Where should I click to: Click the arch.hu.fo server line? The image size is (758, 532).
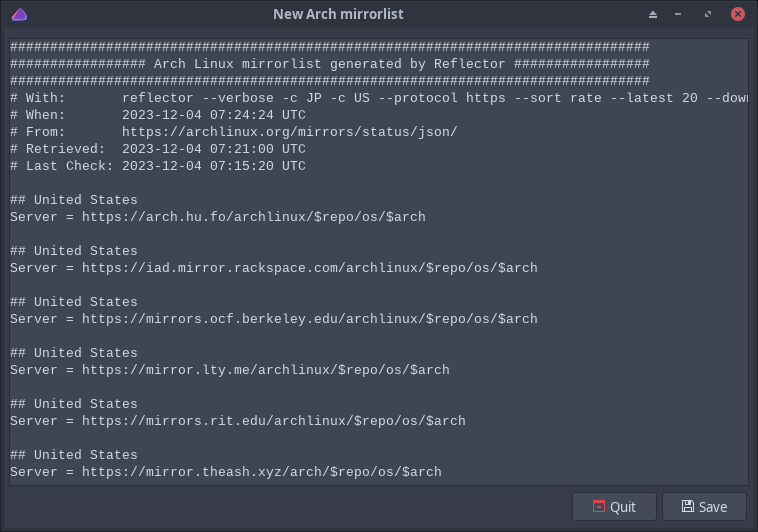point(218,217)
